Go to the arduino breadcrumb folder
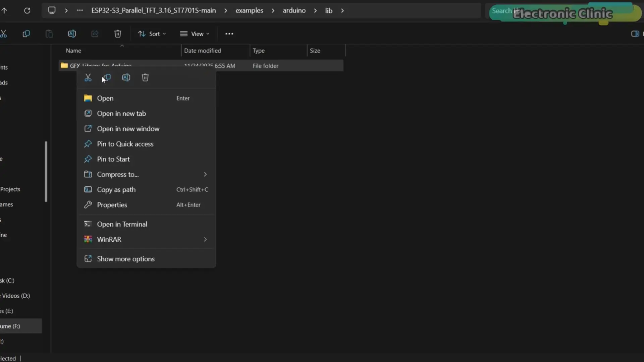Image resolution: width=644 pixels, height=362 pixels. [294, 10]
